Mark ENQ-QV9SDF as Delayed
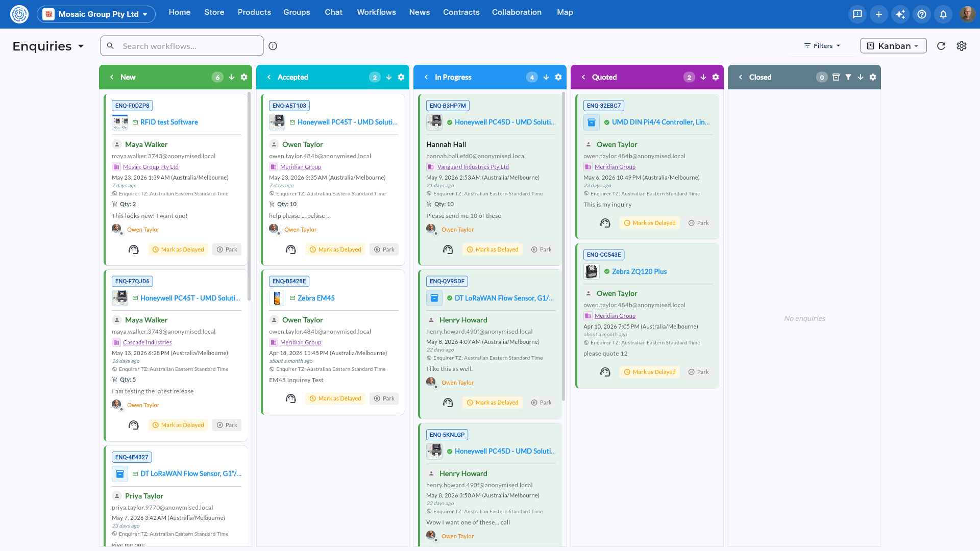Image resolution: width=980 pixels, height=551 pixels. click(x=493, y=403)
